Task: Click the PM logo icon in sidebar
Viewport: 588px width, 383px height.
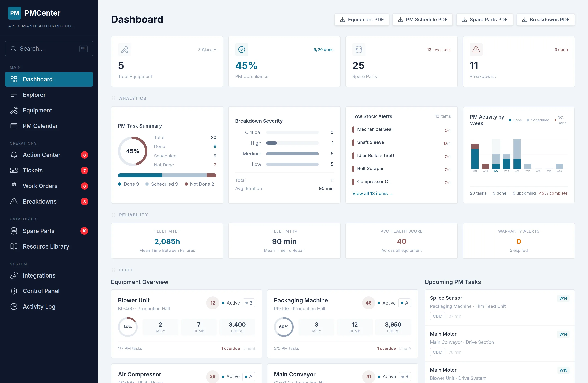Action: (x=14, y=13)
